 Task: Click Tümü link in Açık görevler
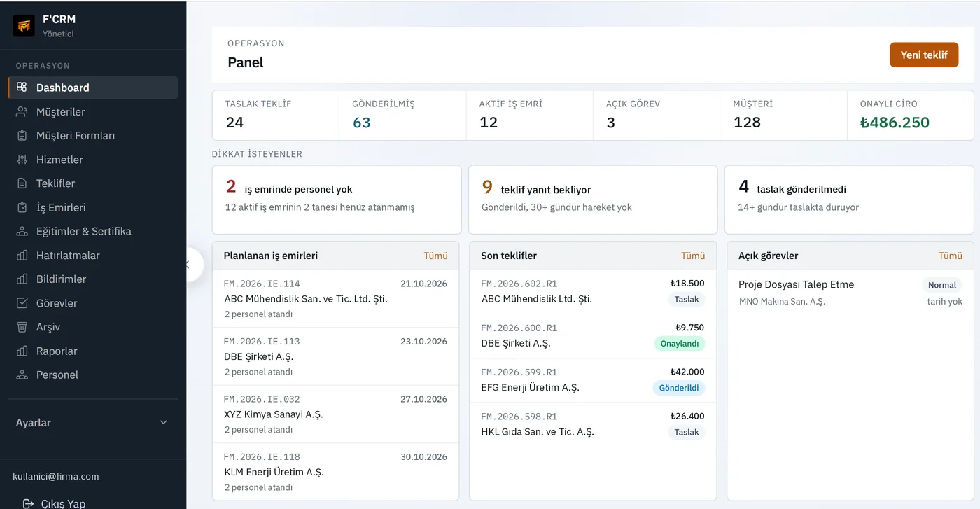point(951,256)
